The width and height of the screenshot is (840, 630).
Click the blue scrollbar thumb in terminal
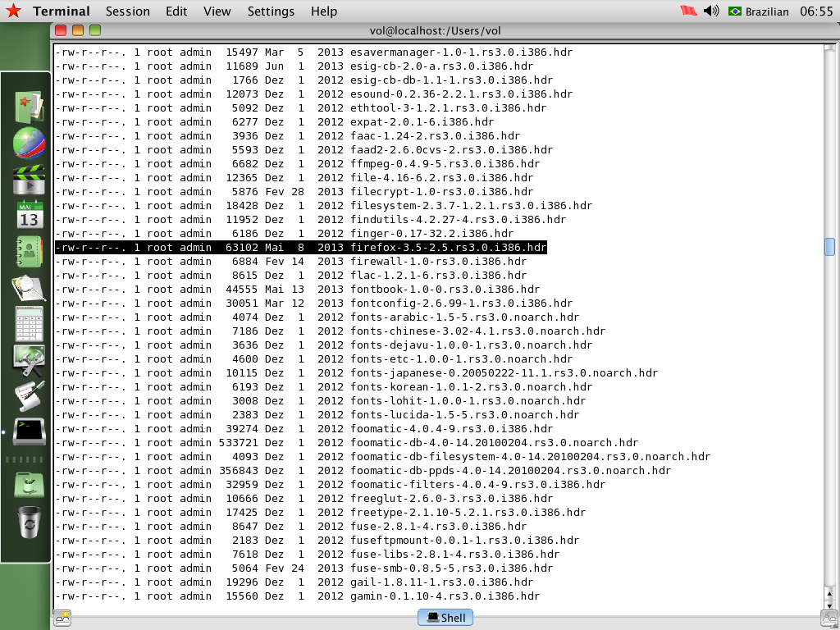point(829,247)
